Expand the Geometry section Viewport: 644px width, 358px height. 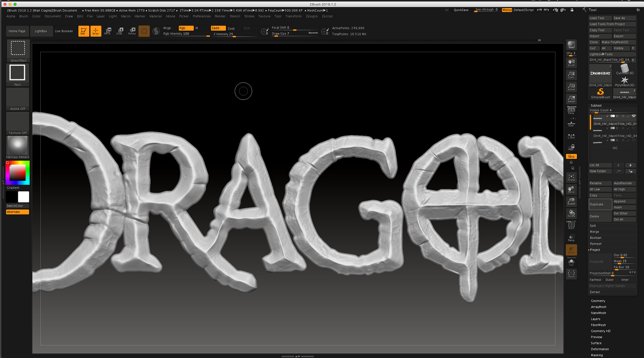point(598,301)
